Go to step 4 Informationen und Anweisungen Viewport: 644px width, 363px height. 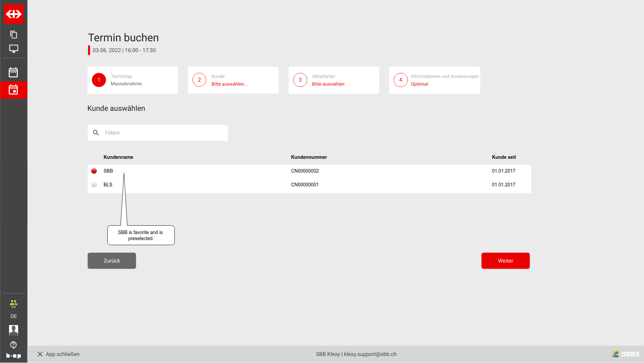tap(434, 80)
